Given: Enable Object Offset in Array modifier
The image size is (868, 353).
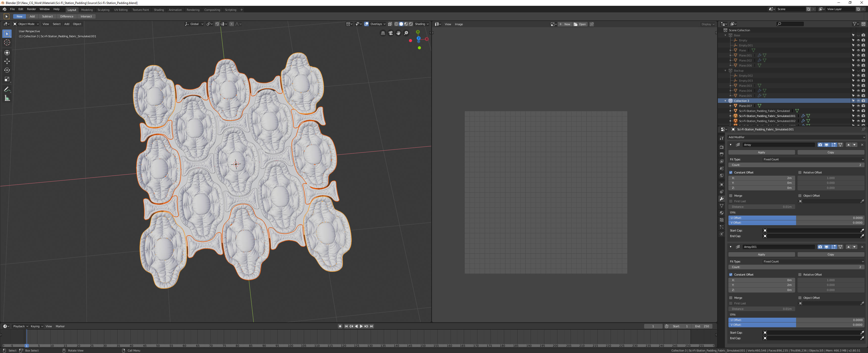Looking at the screenshot, I should (800, 196).
